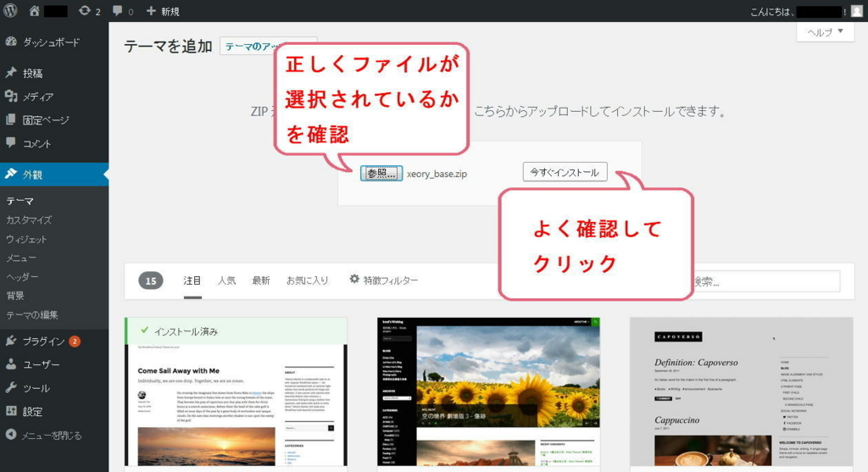Open the ユーザー menu

(54, 364)
